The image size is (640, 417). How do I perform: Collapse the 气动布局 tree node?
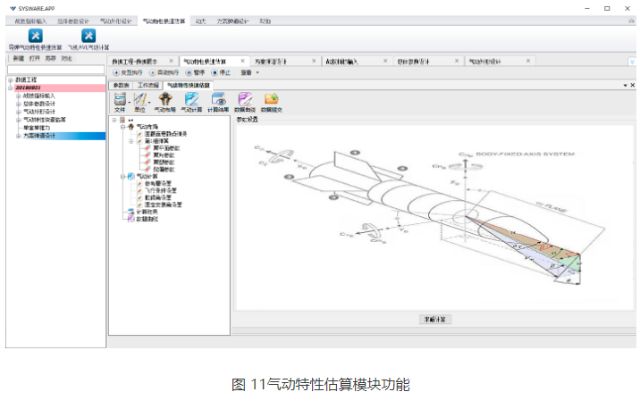[x=123, y=127]
